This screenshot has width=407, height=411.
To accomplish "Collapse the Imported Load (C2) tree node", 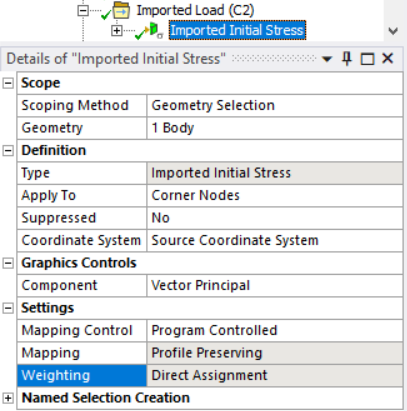I will point(83,10).
